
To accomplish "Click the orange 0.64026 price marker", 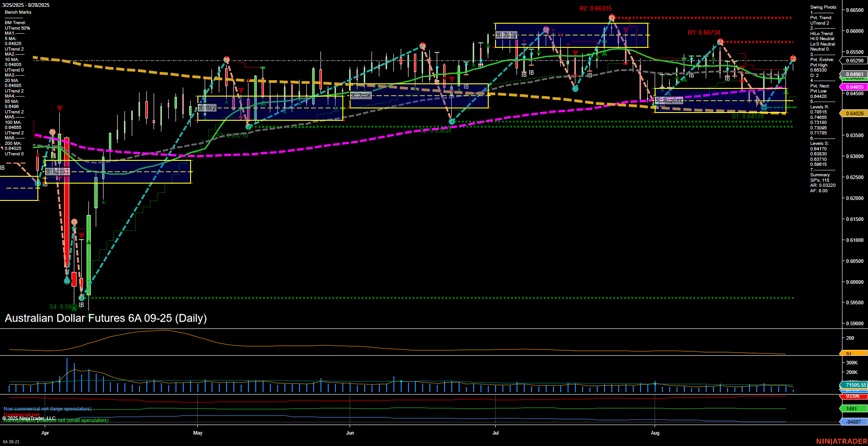I will 854,113.
